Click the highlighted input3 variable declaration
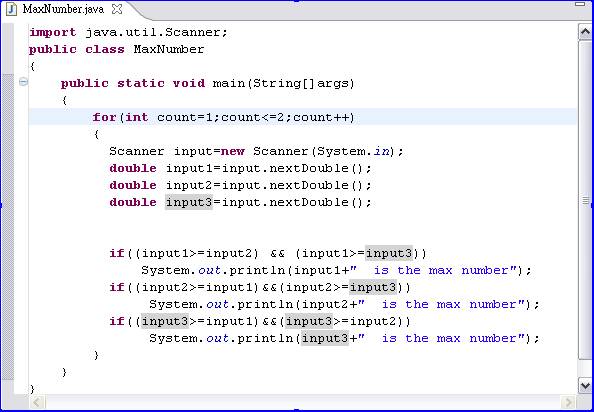This screenshot has width=594, height=412. coord(189,202)
